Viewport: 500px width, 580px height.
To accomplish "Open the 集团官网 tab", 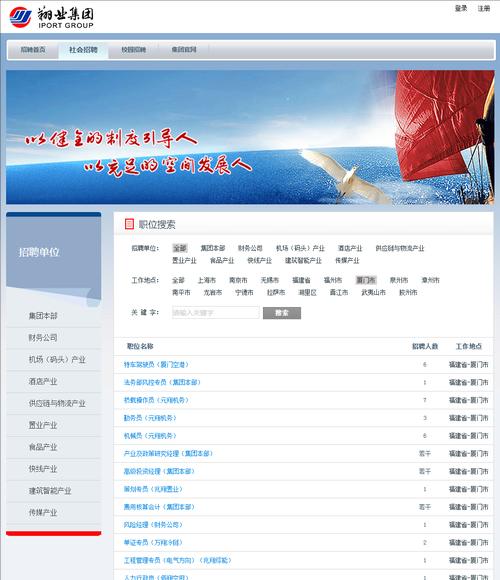I will tap(184, 50).
